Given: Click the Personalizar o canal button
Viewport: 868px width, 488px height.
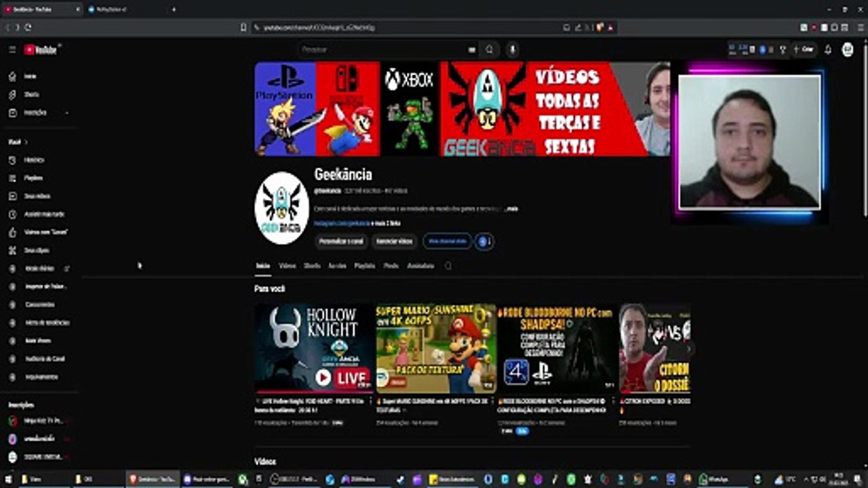Looking at the screenshot, I should [341, 241].
